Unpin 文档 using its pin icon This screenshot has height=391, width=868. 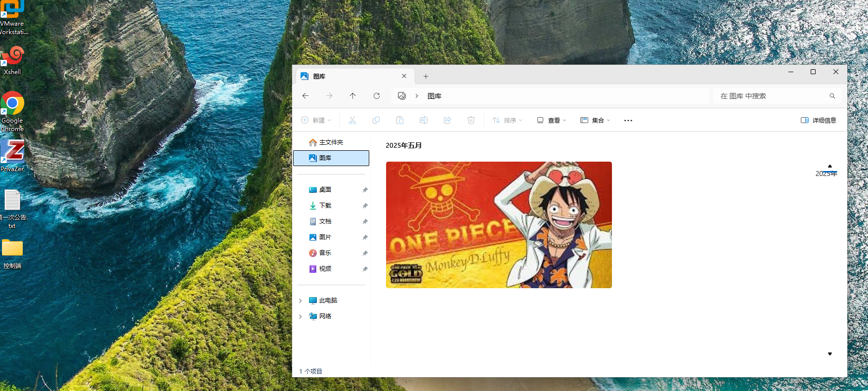[x=365, y=221]
